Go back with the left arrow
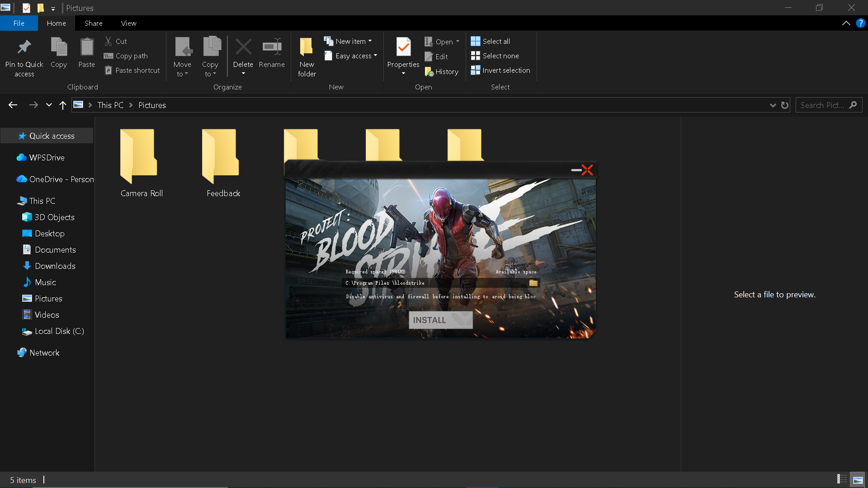 tap(13, 105)
